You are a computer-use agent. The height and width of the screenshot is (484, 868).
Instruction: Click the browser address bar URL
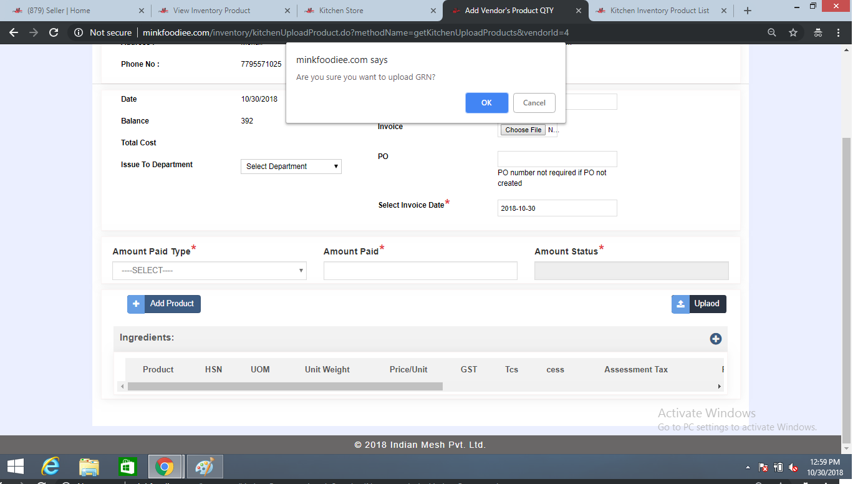355,32
